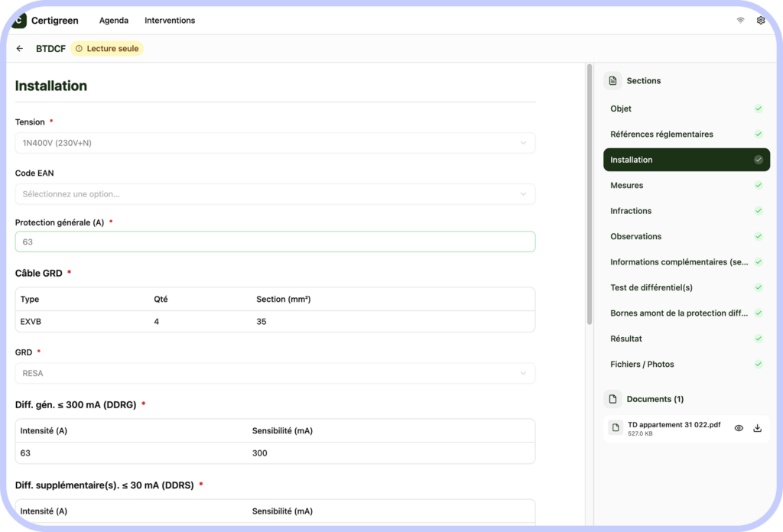Go to the Infractions section
This screenshot has height=532, width=783.
687,211
